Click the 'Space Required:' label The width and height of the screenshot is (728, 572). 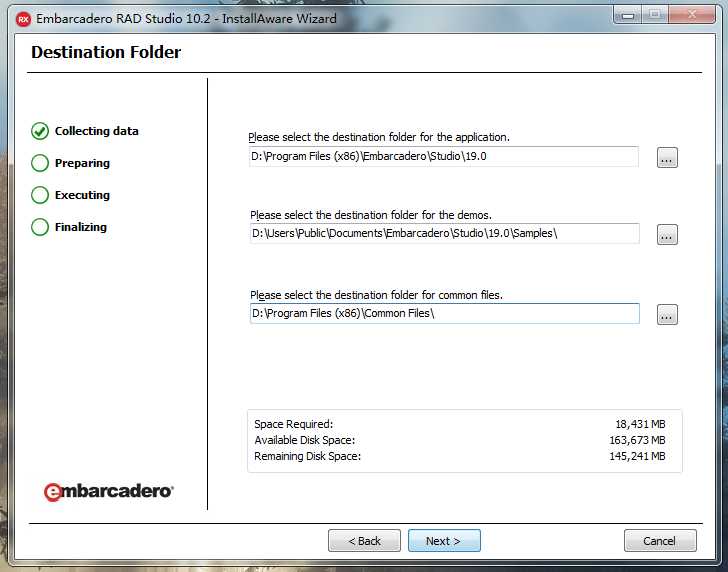pos(293,424)
